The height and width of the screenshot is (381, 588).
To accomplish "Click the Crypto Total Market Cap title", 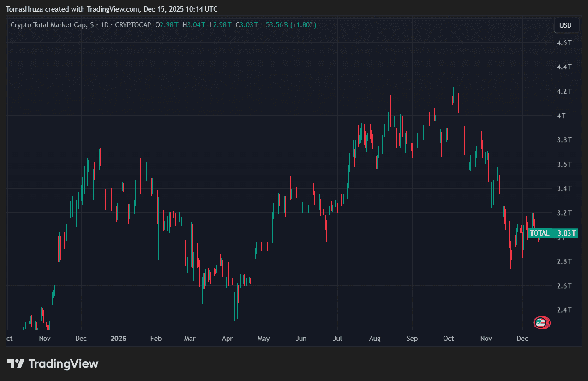I will click(49, 25).
